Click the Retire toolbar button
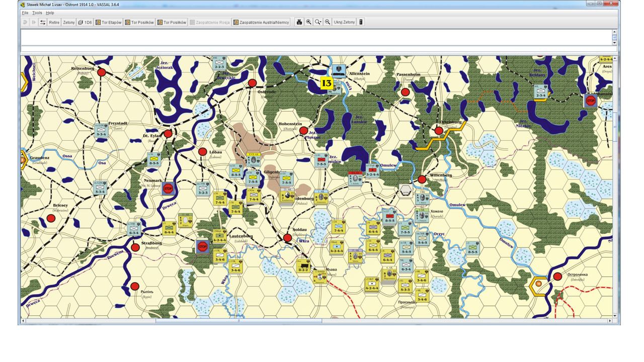Image resolution: width=644 pixels, height=362 pixels. [x=54, y=22]
